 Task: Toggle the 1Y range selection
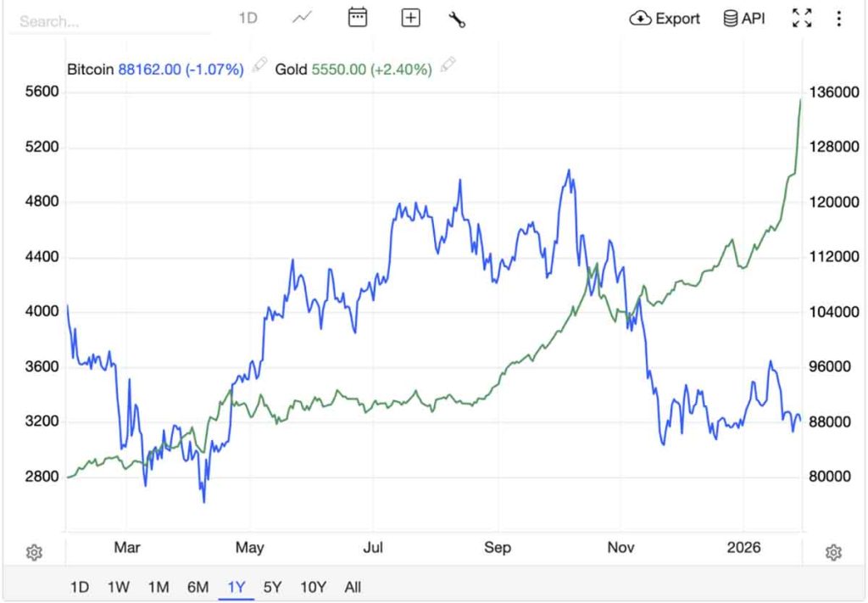[236, 587]
